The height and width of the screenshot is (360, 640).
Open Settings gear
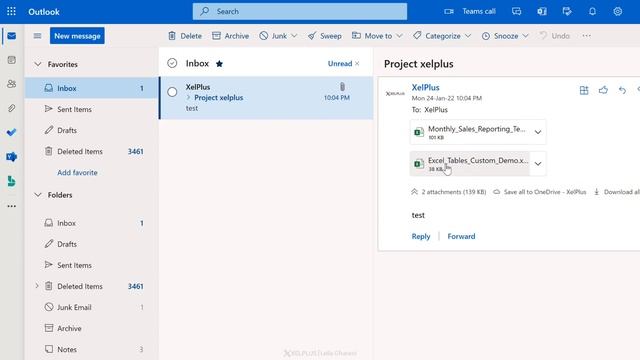(618, 11)
